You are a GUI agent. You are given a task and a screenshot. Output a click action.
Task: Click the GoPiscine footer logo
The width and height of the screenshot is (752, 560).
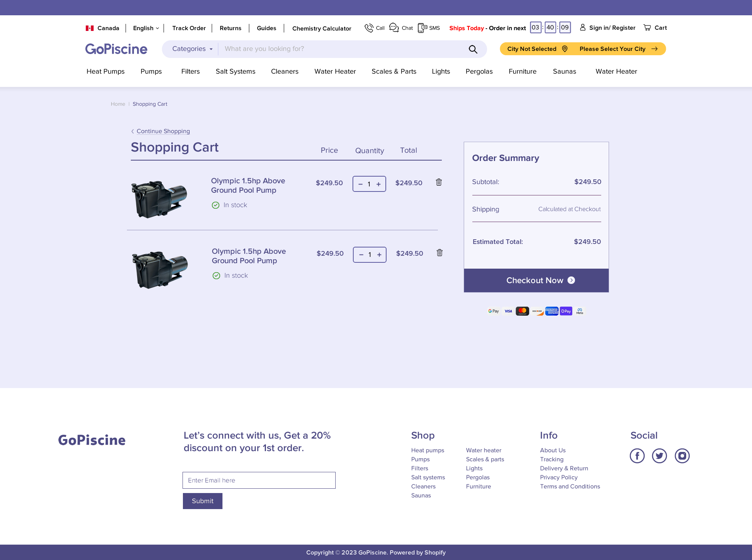[x=92, y=440]
